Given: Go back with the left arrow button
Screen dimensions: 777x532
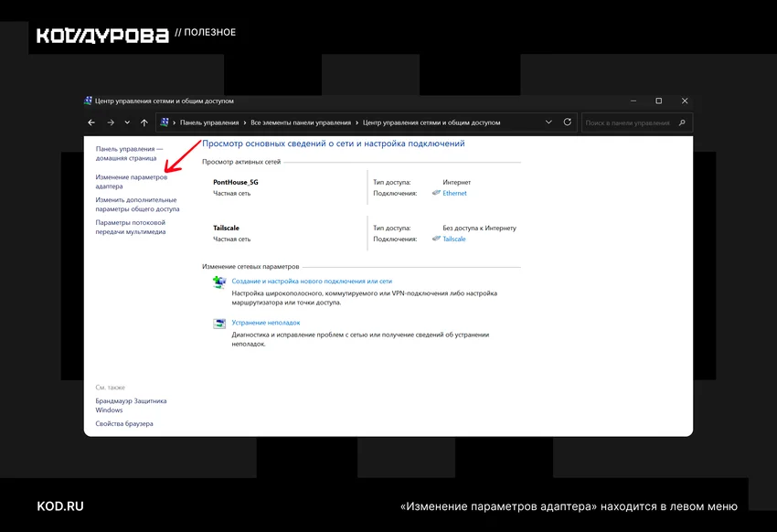Looking at the screenshot, I should tap(91, 122).
